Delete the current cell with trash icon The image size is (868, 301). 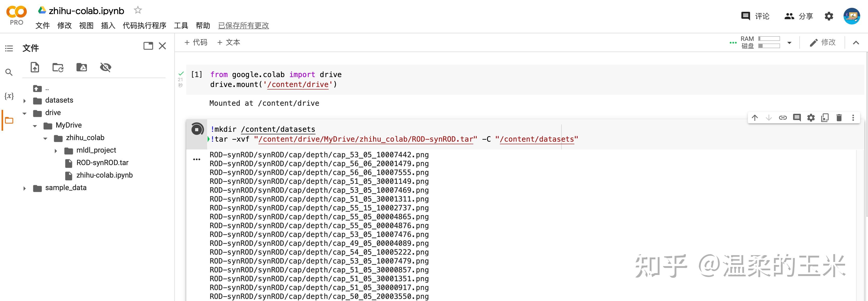pyautogui.click(x=839, y=118)
